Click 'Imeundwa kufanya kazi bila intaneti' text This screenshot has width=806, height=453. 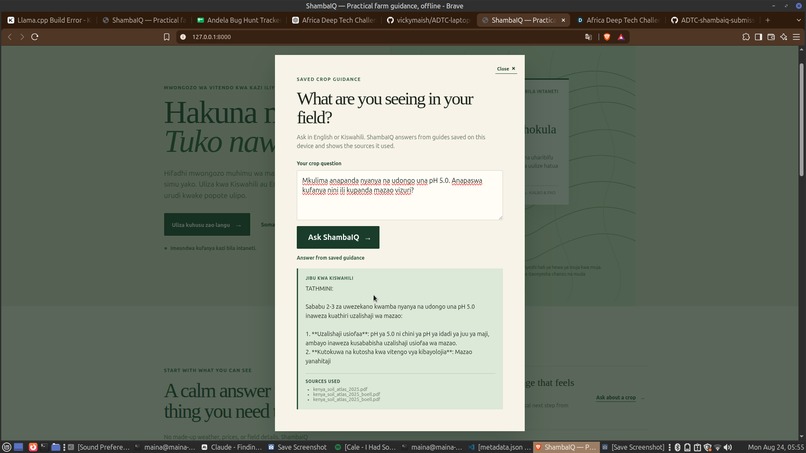click(x=213, y=248)
